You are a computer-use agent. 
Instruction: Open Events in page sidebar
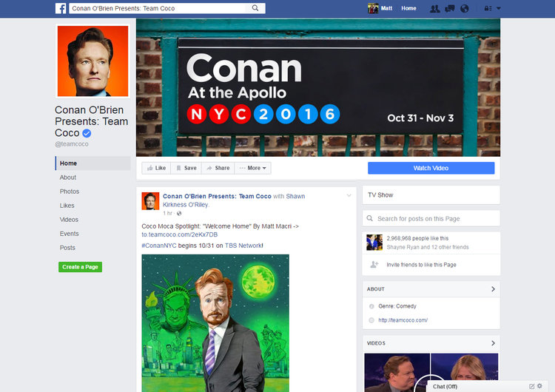(70, 234)
